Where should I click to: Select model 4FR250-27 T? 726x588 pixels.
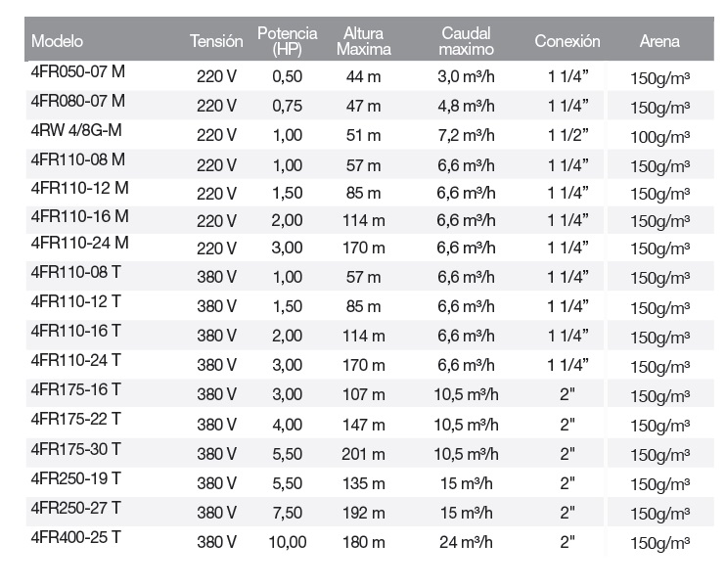point(76,508)
